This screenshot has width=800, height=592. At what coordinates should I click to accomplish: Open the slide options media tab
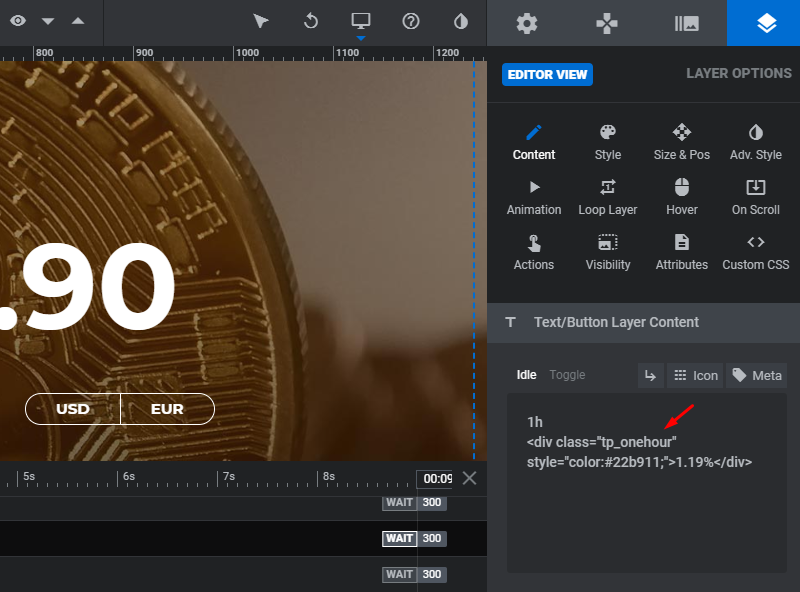pos(687,23)
